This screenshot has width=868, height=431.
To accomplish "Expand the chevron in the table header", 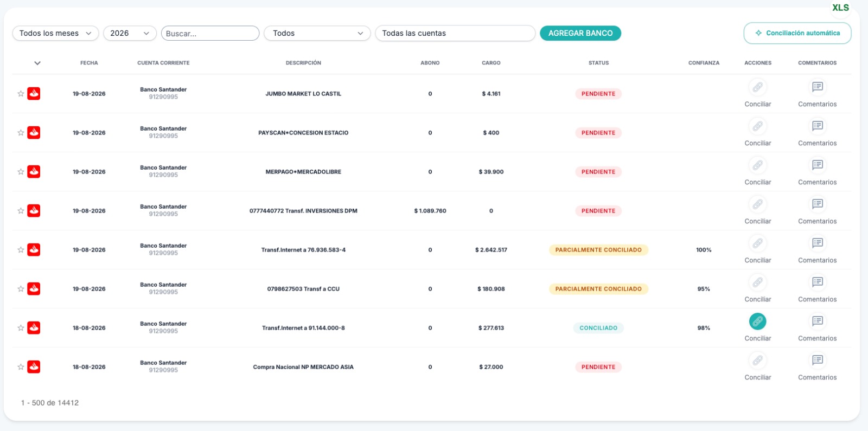I will point(37,63).
